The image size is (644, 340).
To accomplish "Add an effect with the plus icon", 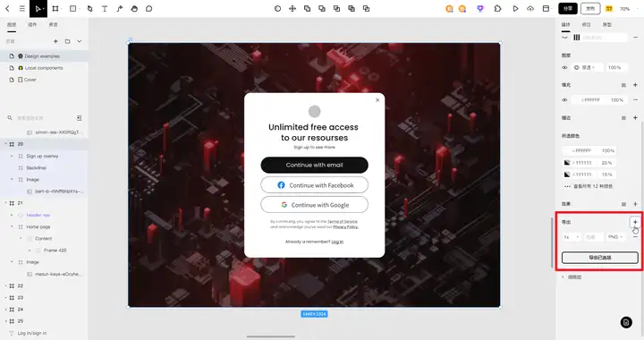I will tap(635, 204).
